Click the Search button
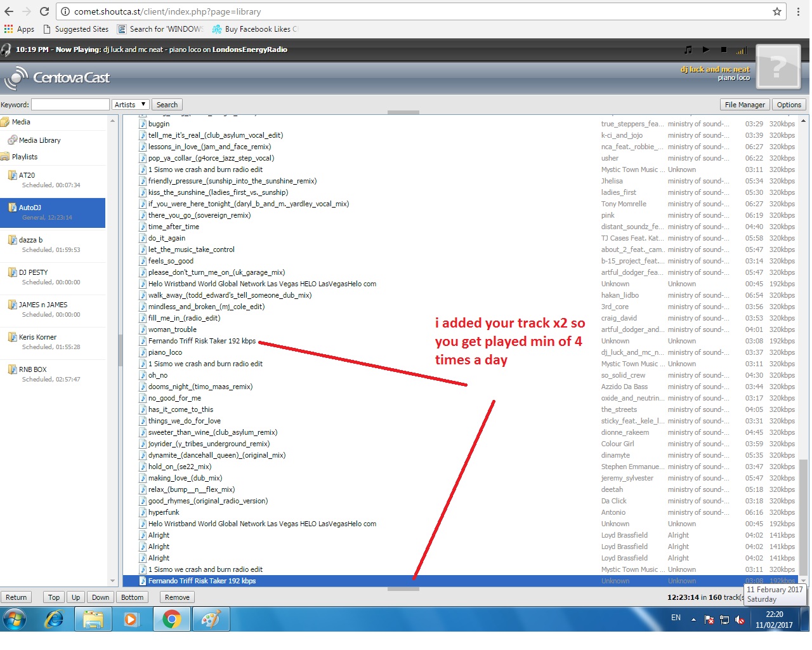 [167, 105]
